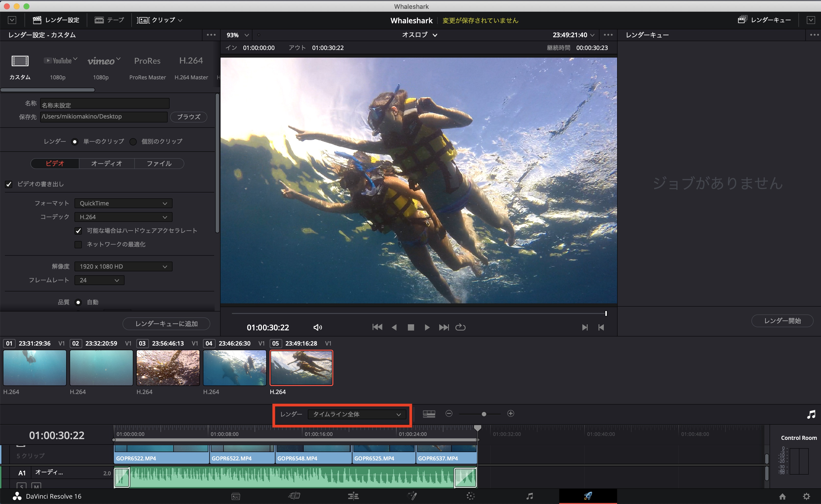Click the ブラウズ button
Viewport: 821px width, 504px height.
pos(188,117)
